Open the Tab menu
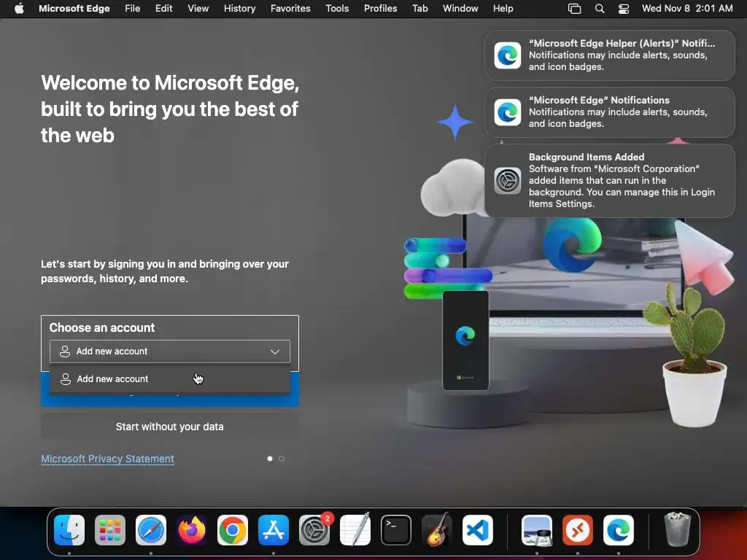Viewport: 747px width, 560px height. tap(419, 9)
